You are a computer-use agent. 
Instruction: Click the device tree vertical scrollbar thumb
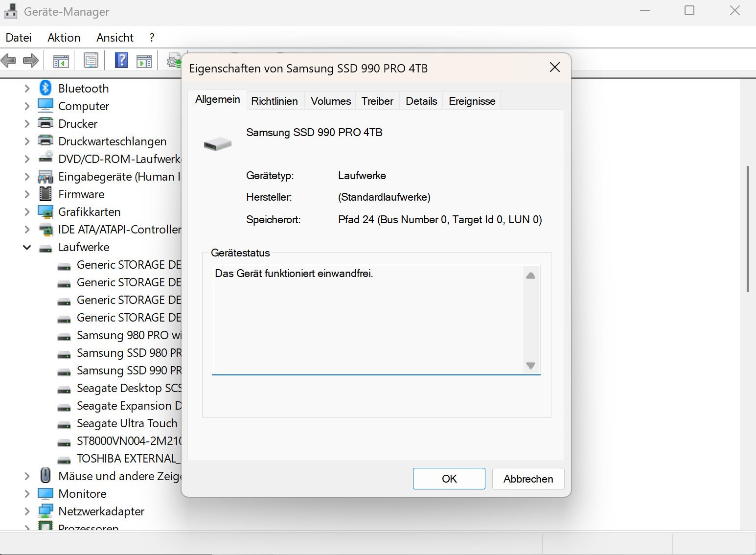tap(748, 229)
